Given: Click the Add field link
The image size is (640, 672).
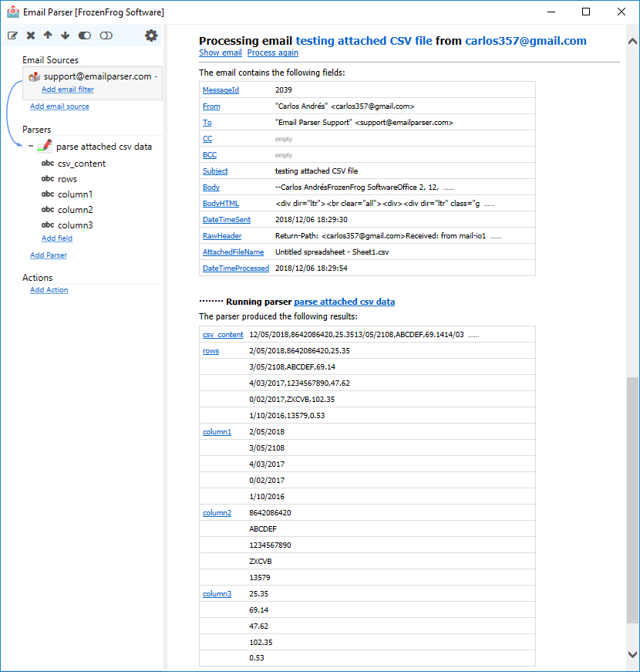Looking at the screenshot, I should (x=57, y=238).
